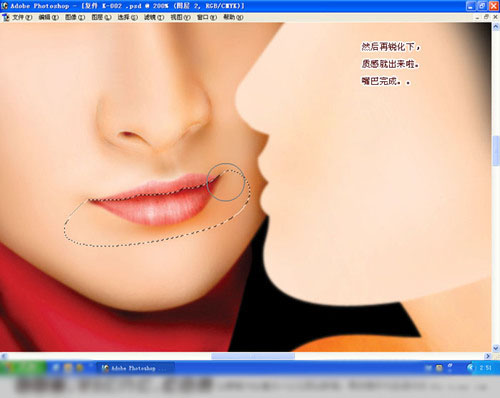Click the horizontal scrollbar left arrow
500x398 pixels.
click(3, 356)
